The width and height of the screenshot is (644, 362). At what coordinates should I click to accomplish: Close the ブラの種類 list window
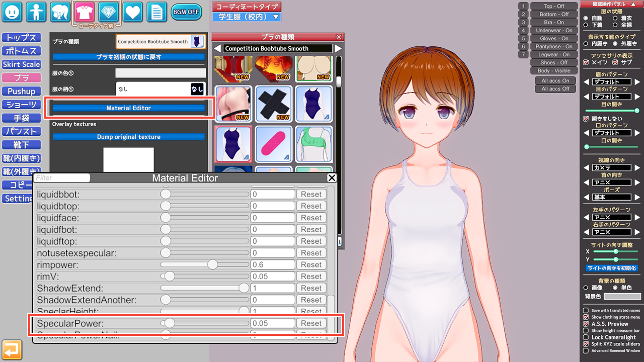pyautogui.click(x=339, y=37)
